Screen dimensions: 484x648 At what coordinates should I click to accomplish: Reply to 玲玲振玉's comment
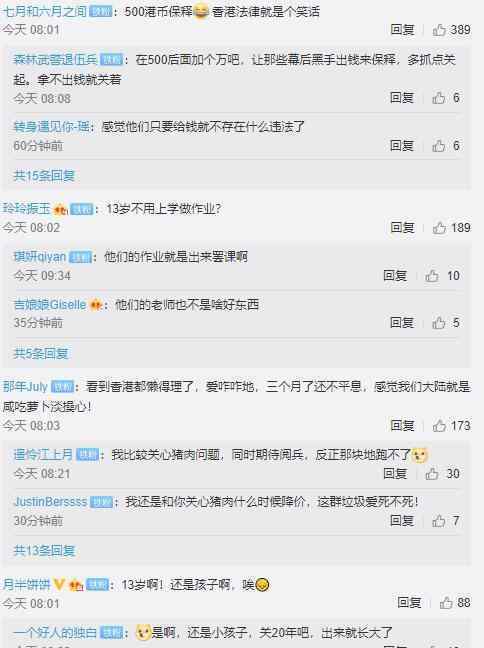tap(402, 228)
